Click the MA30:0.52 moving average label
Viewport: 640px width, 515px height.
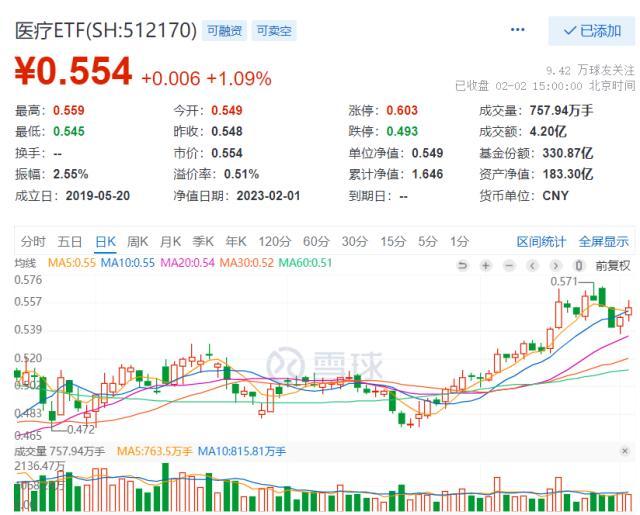point(247,262)
